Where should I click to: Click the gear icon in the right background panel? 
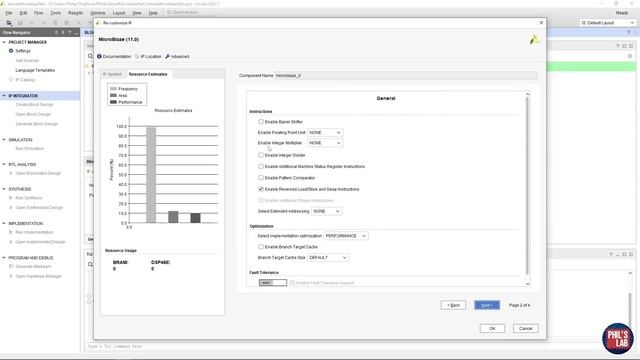tap(630, 56)
